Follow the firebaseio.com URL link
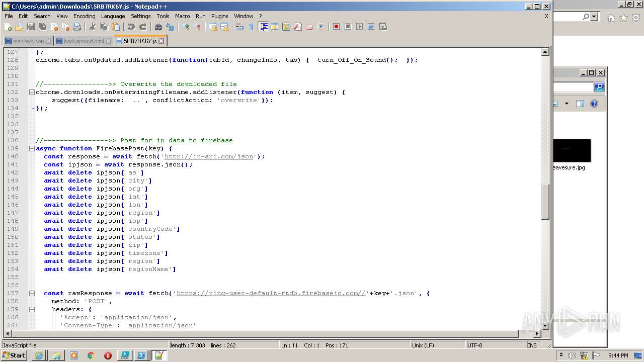The height and width of the screenshot is (362, 644). click(271, 293)
